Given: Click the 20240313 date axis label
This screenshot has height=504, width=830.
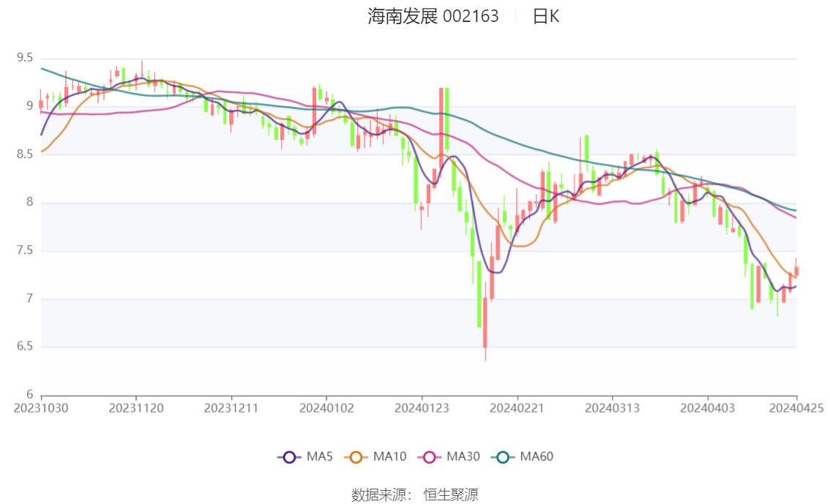Looking at the screenshot, I should coord(612,408).
